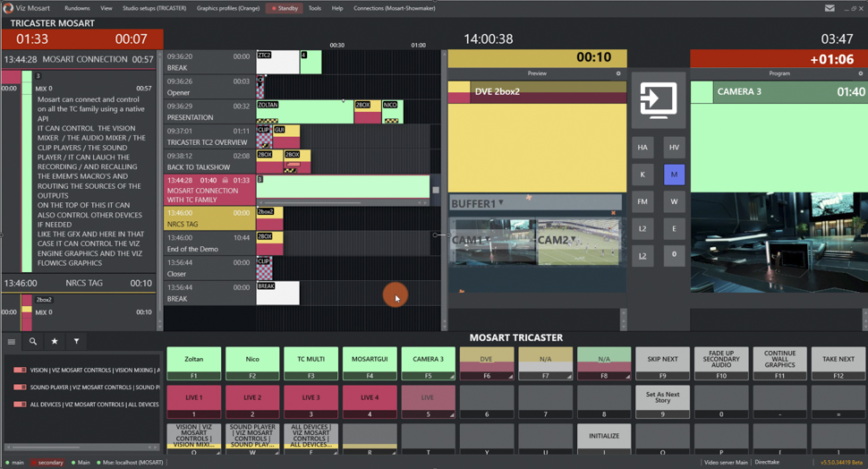Image resolution: width=868 pixels, height=469 pixels.
Task: Select the NRCS TAG story row in rundown
Action: tap(208, 218)
